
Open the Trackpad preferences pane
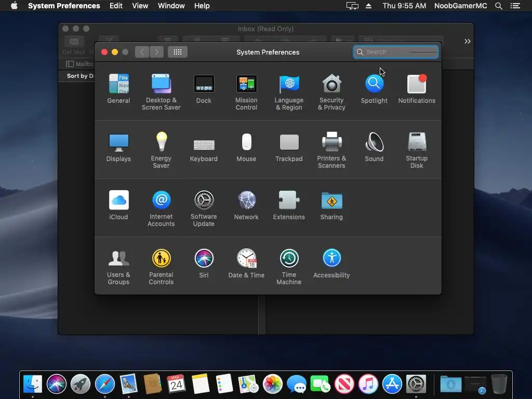(289, 147)
